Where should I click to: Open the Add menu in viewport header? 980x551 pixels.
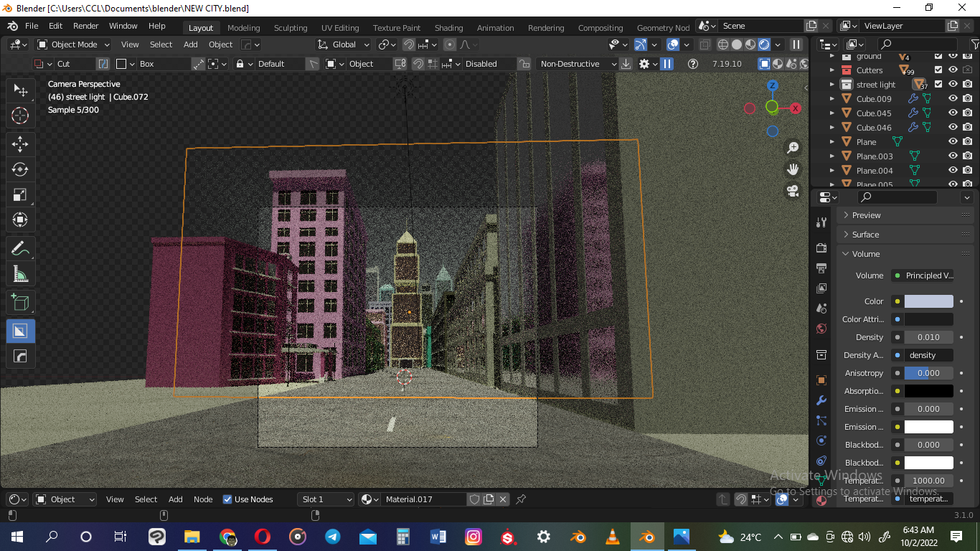coord(190,44)
